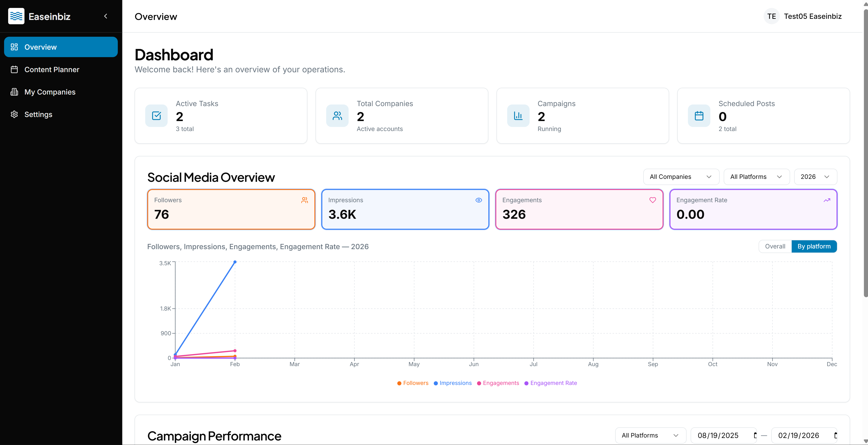Click the Scheduled Posts calendar icon
The image size is (868, 445).
(699, 116)
